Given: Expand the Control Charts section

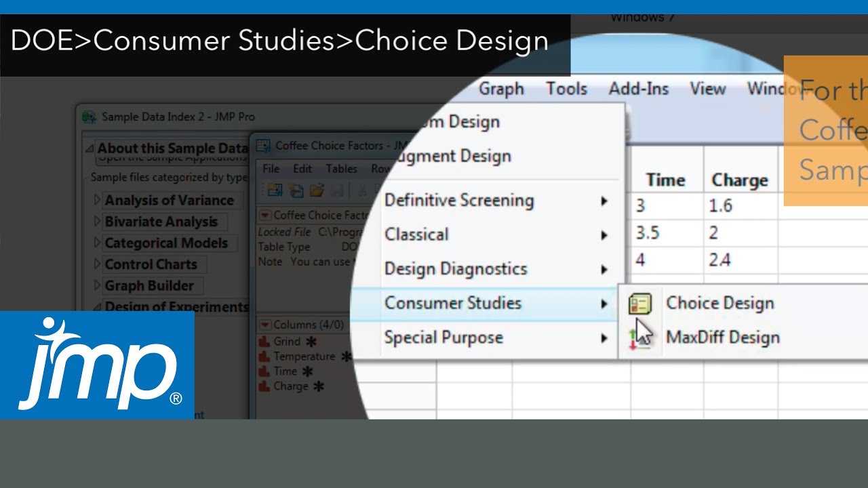Looking at the screenshot, I should [x=97, y=264].
